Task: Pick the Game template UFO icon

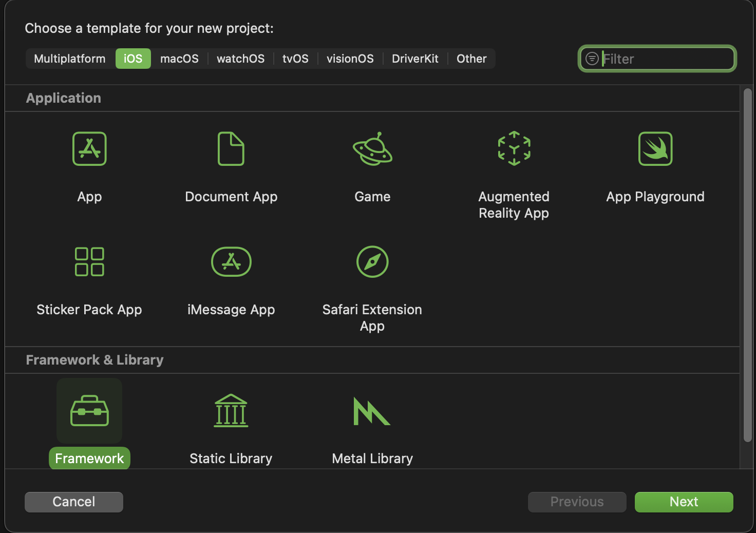Action: click(x=372, y=149)
